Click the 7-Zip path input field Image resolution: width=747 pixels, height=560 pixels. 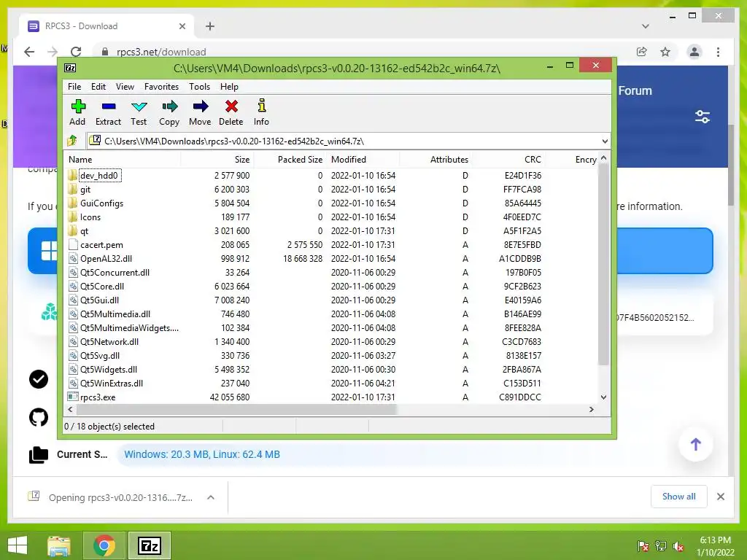point(348,141)
